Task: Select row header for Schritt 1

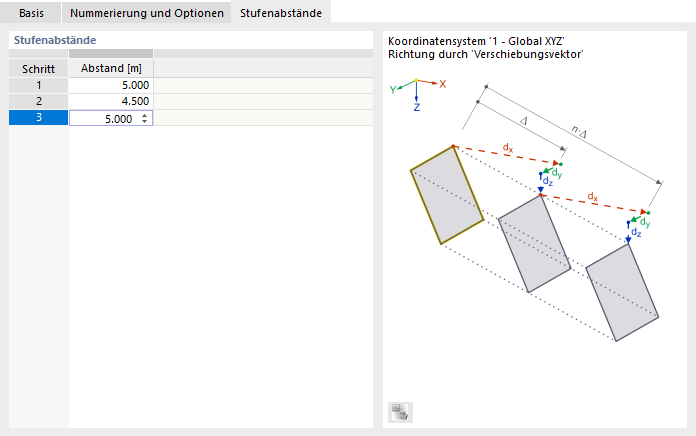Action: (x=39, y=85)
